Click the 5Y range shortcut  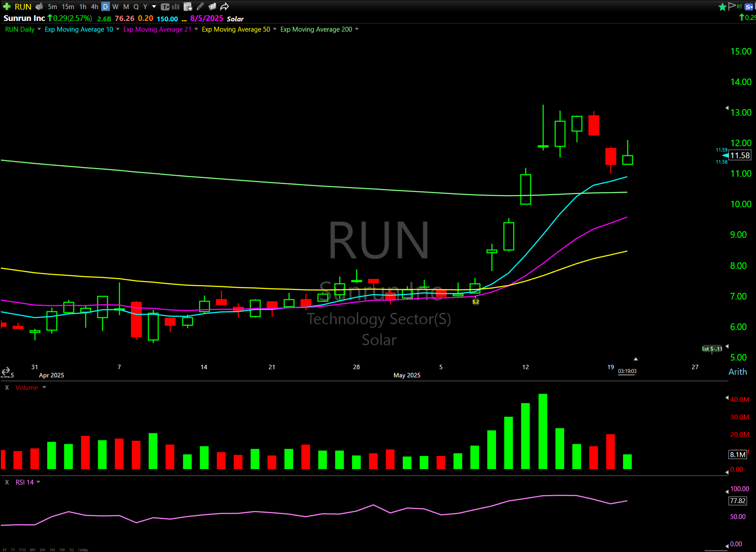(x=4, y=550)
